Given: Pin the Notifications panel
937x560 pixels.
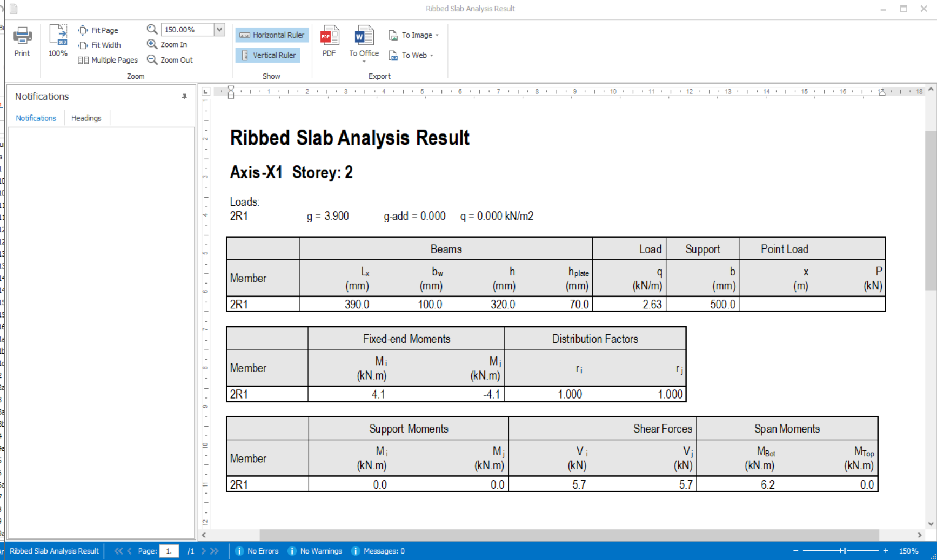Looking at the screenshot, I should click(x=184, y=96).
